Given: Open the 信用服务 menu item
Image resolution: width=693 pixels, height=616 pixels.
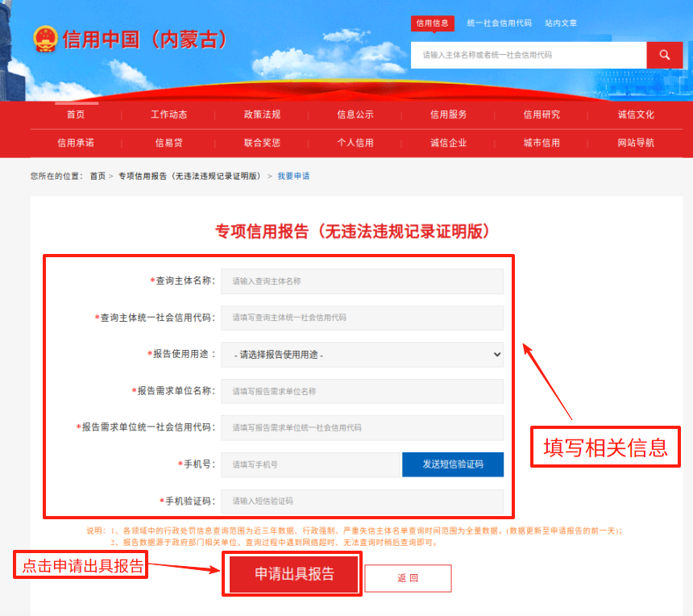Looking at the screenshot, I should point(448,114).
